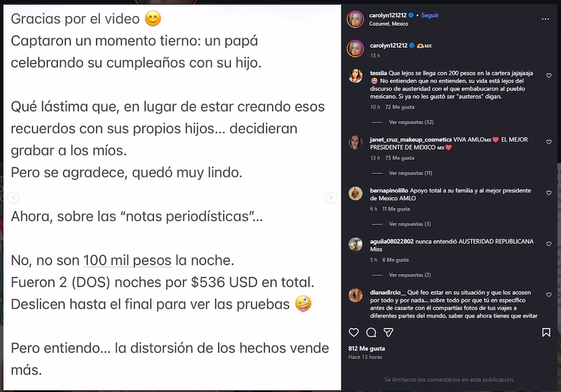The image size is (561, 392).
Task: Click the Seguir follow link
Action: (x=430, y=15)
